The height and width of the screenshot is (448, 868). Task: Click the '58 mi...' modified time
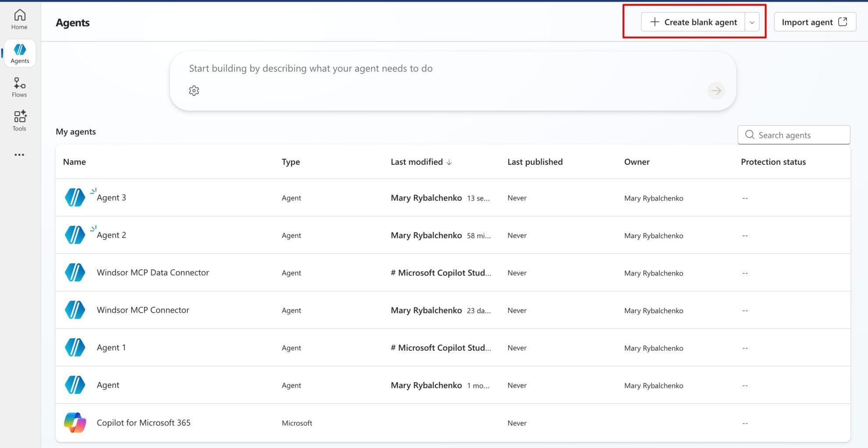479,236
